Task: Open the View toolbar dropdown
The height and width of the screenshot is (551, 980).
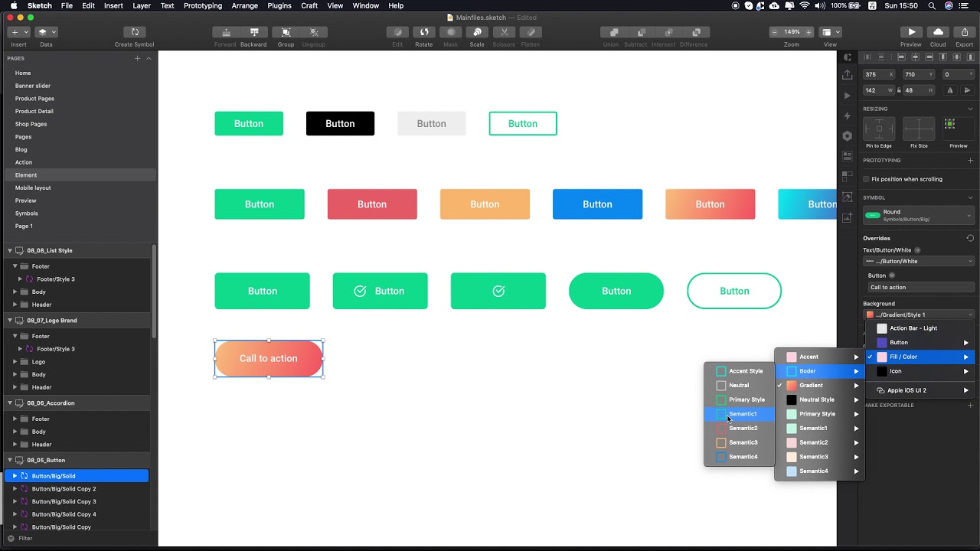Action: [x=830, y=32]
